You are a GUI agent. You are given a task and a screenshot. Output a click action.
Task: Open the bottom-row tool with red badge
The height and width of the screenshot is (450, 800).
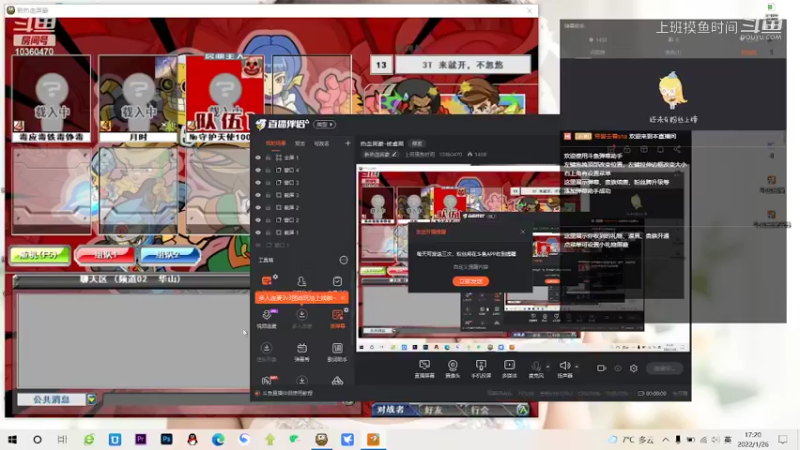click(268, 381)
